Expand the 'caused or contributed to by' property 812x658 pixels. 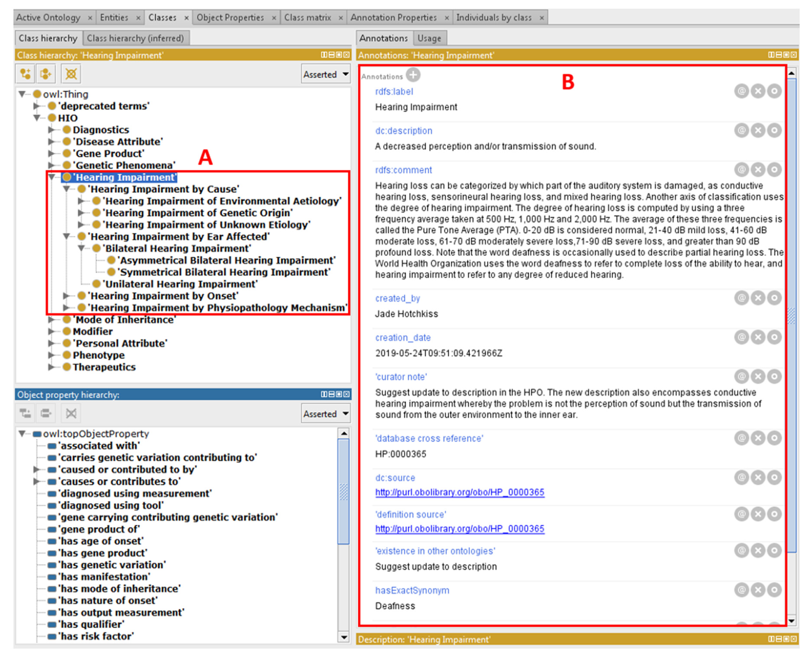(36, 469)
